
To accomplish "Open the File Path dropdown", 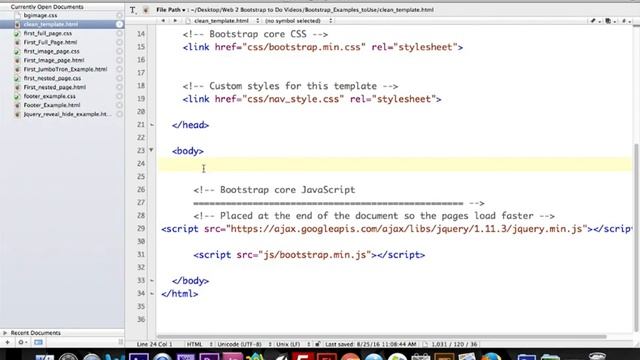I will coord(171,10).
